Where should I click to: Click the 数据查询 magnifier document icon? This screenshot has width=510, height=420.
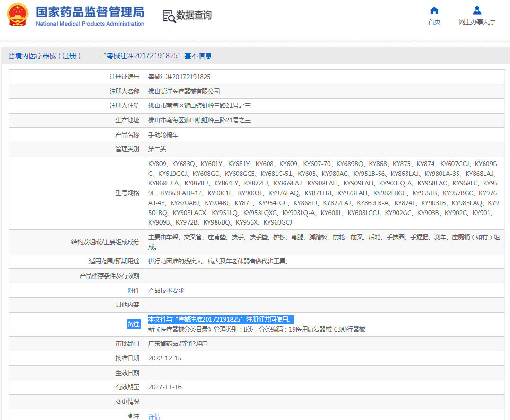pos(169,16)
